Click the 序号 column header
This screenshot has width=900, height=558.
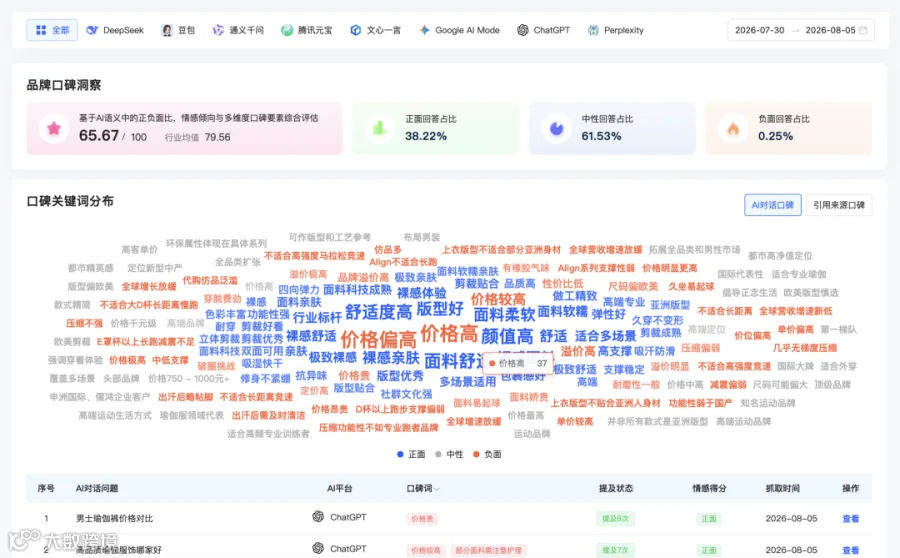tap(45, 488)
